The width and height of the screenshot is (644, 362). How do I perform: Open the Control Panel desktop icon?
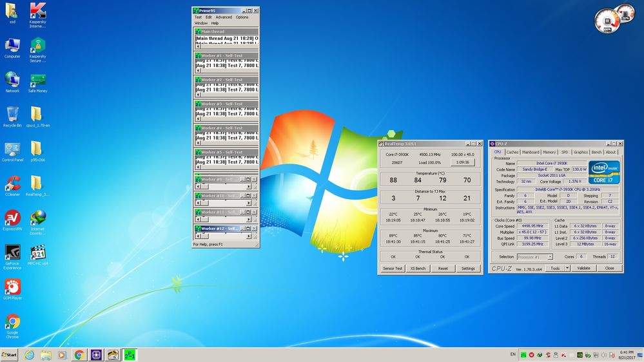12,152
